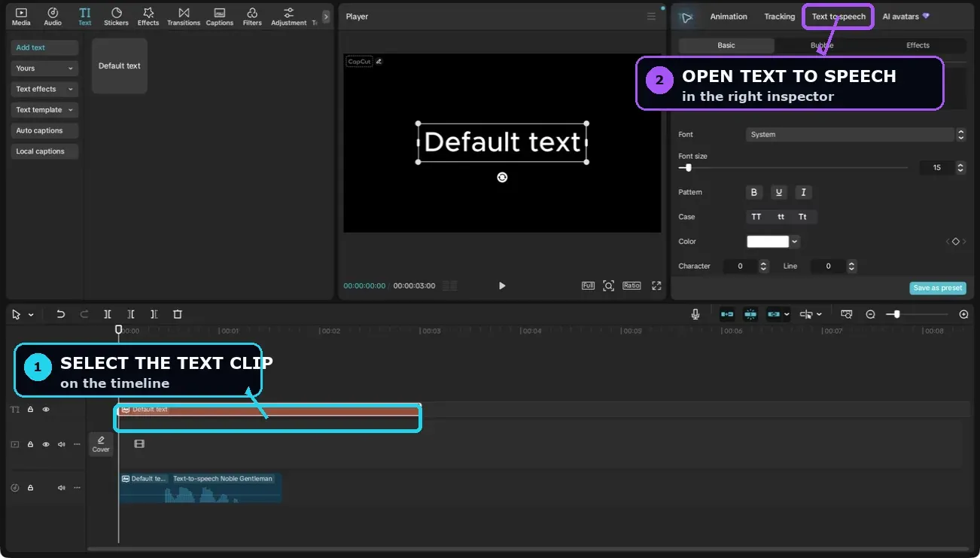The image size is (980, 558).
Task: Show more top toolbar categories arrow
Action: (326, 16)
